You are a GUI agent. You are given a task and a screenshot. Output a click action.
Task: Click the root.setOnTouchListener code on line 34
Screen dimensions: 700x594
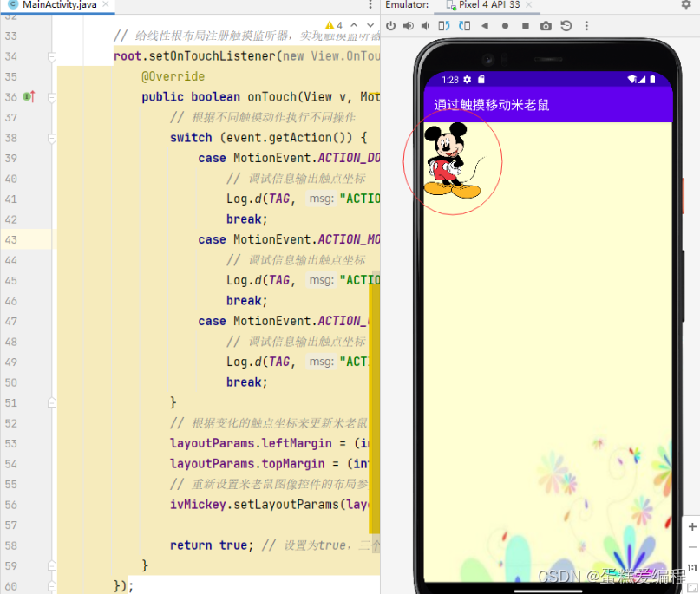point(246,56)
